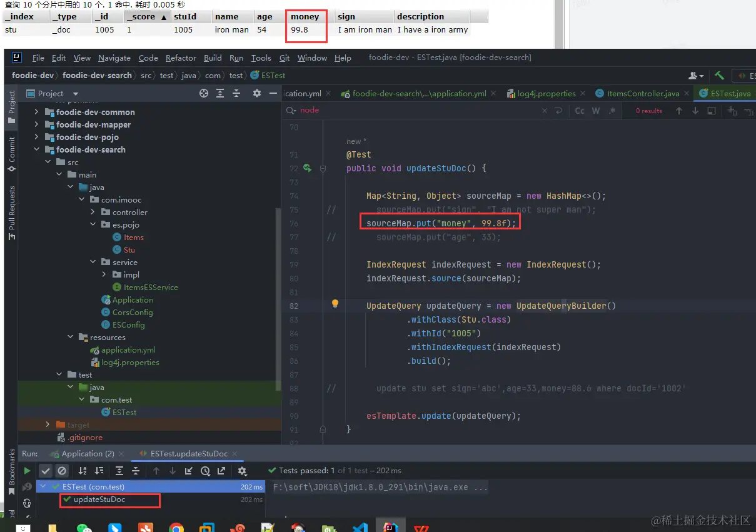The width and height of the screenshot is (756, 532).
Task: Open Commit tool window on left stripe
Action: (x=11, y=154)
